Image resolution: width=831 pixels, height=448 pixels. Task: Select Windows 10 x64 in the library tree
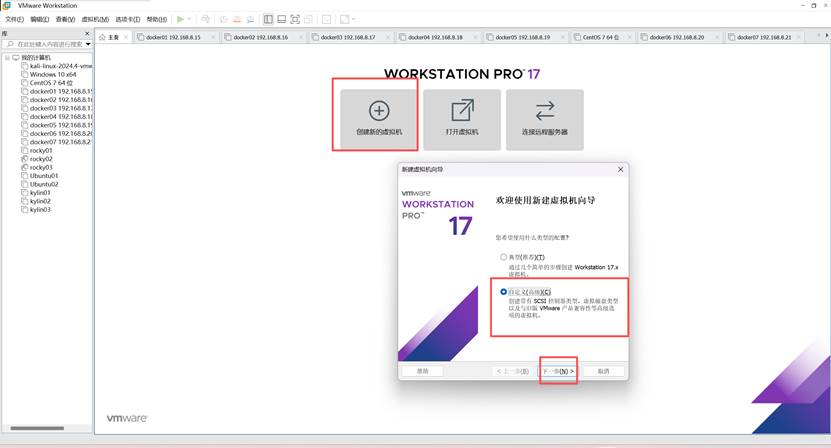pyautogui.click(x=49, y=74)
